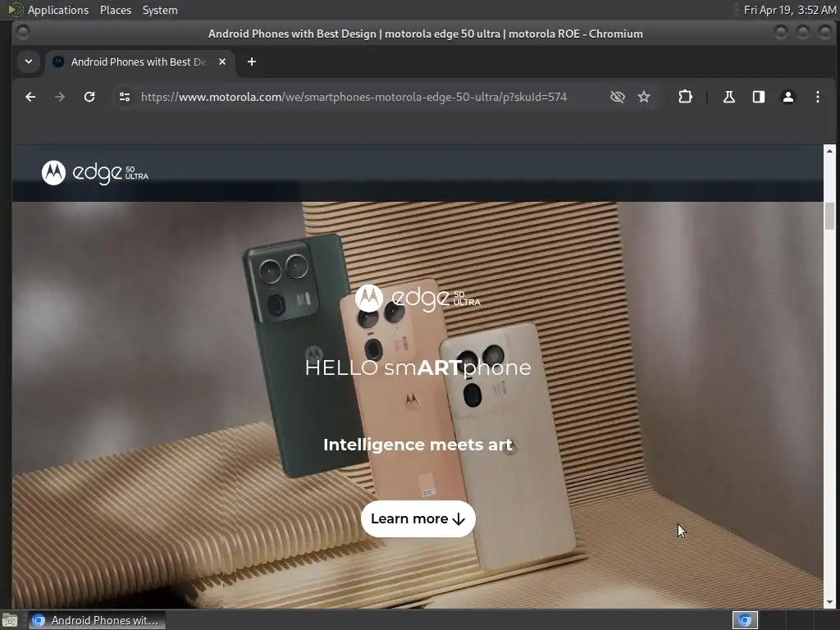Screen dimensions: 840x630
Task: Click the edge 50 ultra logo on hero image
Action: tap(418, 298)
